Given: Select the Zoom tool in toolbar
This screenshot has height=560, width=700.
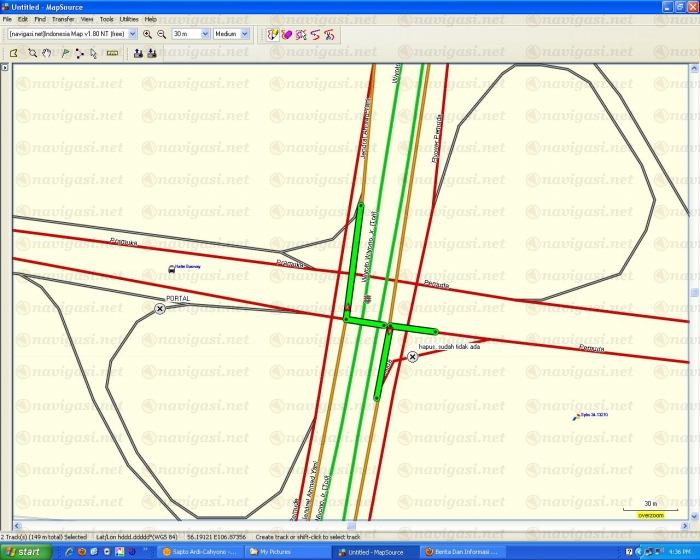Looking at the screenshot, I should tap(32, 53).
